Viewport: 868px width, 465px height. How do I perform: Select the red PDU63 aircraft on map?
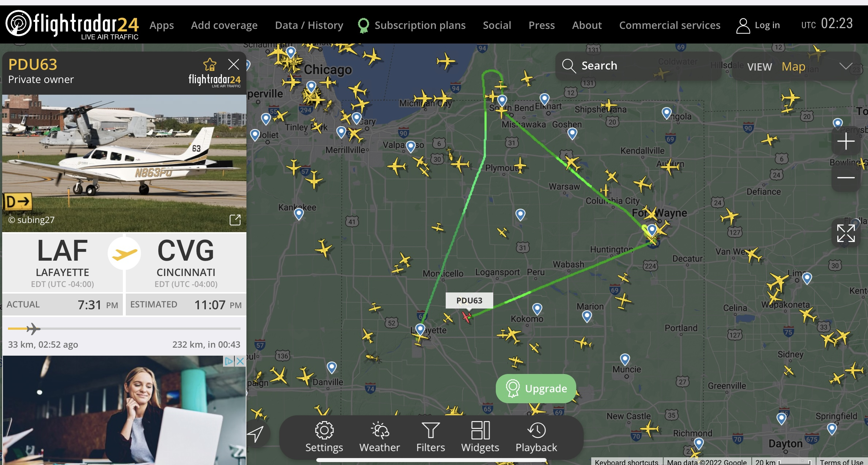coord(467,316)
